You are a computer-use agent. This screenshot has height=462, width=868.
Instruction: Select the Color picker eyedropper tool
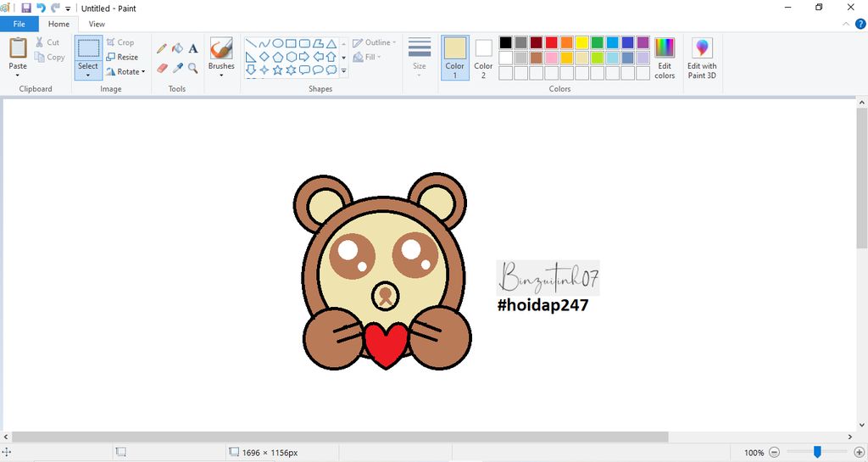[177, 68]
